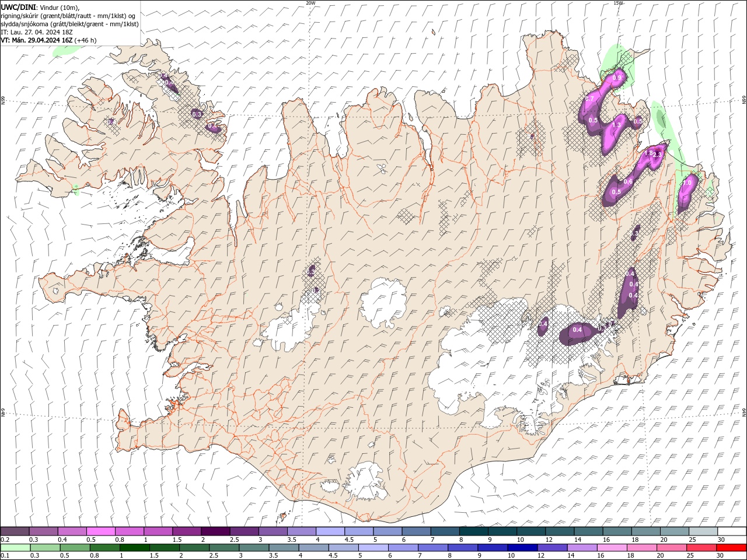Click the '0.9' precipitation value on map
Screen dimensions: 747x560
point(618,77)
